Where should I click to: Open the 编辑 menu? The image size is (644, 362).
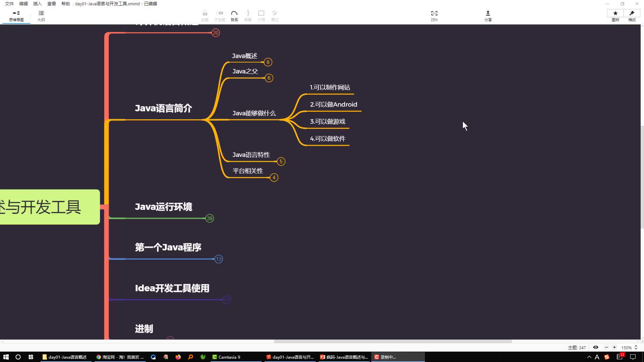tap(23, 4)
